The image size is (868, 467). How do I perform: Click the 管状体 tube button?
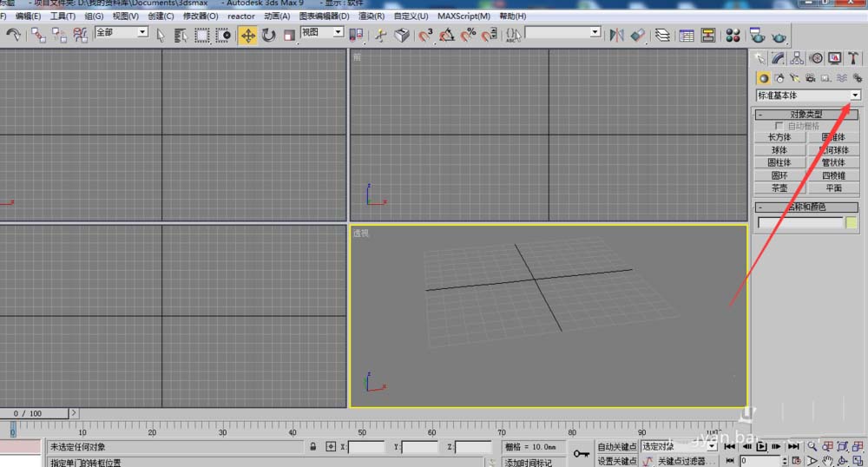833,162
